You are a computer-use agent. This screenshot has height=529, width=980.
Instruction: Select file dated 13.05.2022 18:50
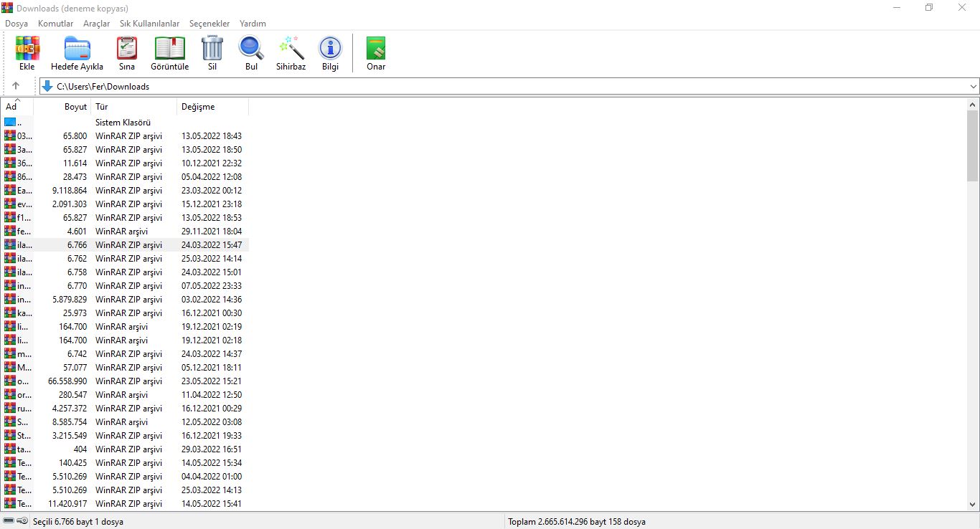click(x=125, y=150)
